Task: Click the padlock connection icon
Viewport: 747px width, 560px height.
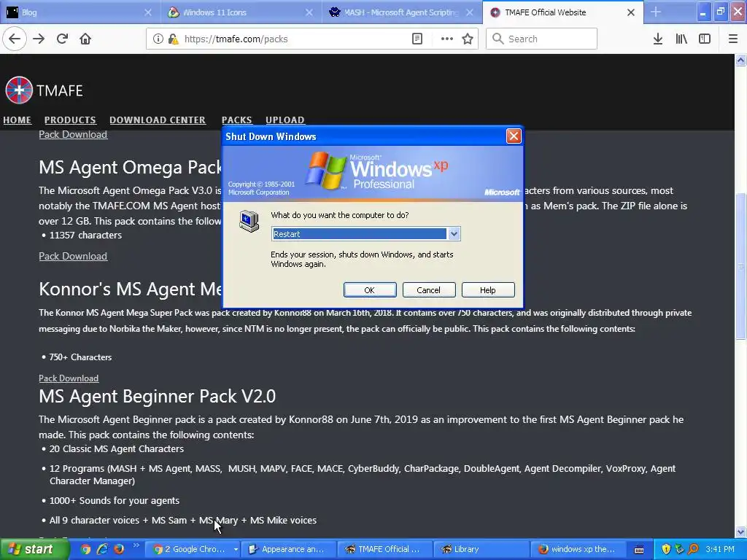Action: point(174,39)
